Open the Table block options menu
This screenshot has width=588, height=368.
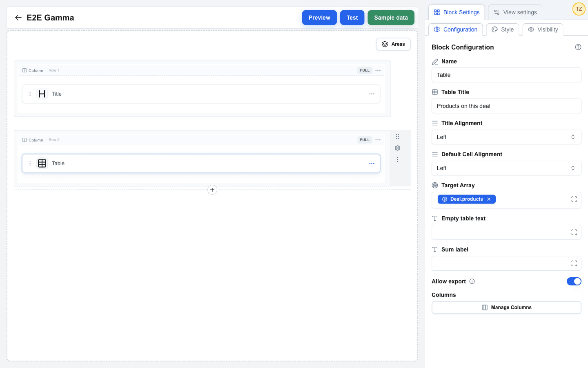[372, 164]
